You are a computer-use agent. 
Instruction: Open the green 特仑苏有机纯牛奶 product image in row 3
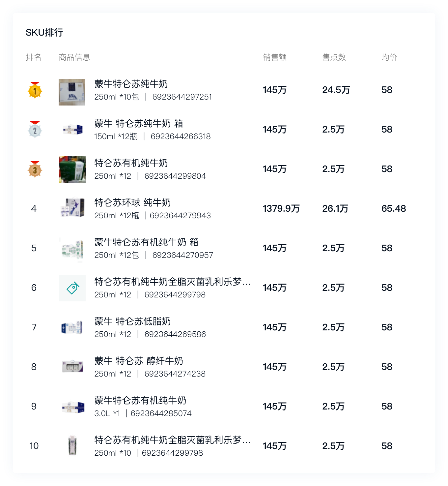(x=72, y=169)
